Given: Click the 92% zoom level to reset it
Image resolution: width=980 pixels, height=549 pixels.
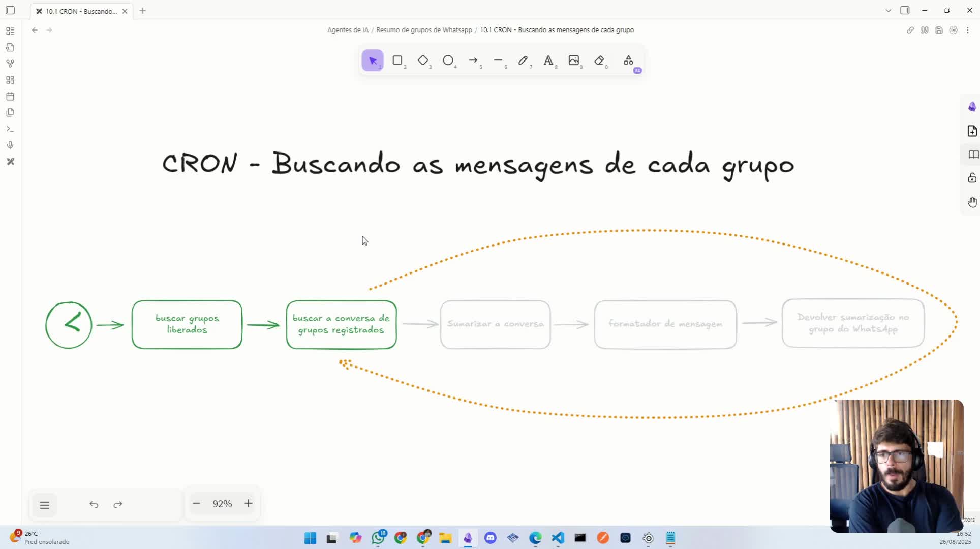Looking at the screenshot, I should point(222,504).
